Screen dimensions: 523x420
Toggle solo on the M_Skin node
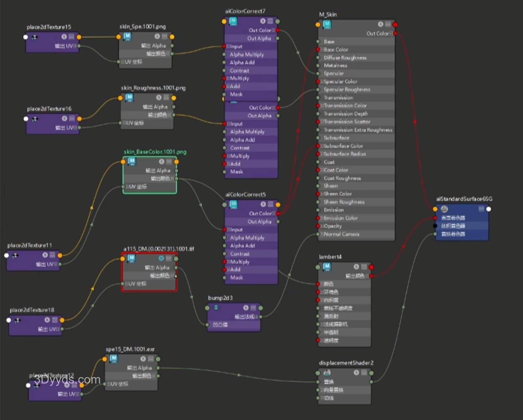click(381, 24)
